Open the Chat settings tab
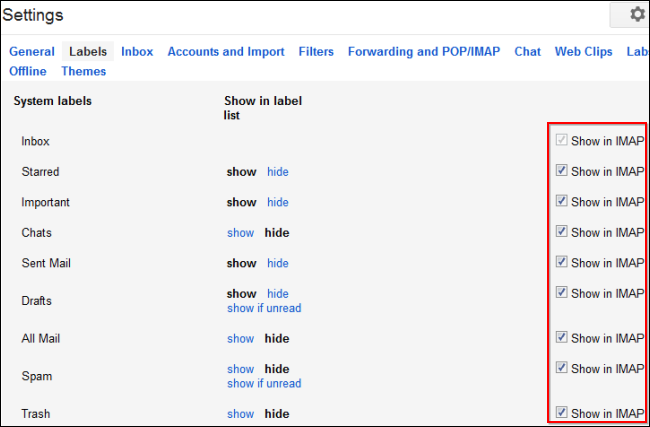 528,51
